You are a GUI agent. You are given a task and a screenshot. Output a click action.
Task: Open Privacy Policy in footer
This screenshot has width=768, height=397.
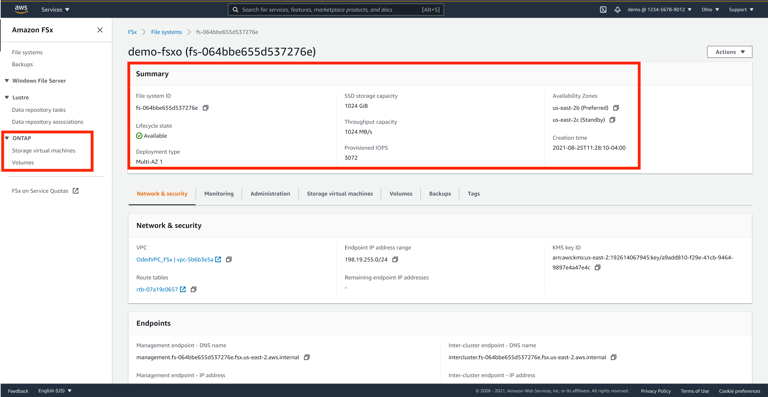pyautogui.click(x=656, y=391)
